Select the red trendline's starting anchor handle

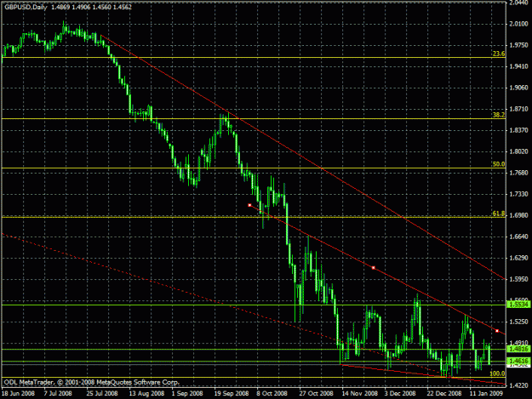(x=249, y=205)
